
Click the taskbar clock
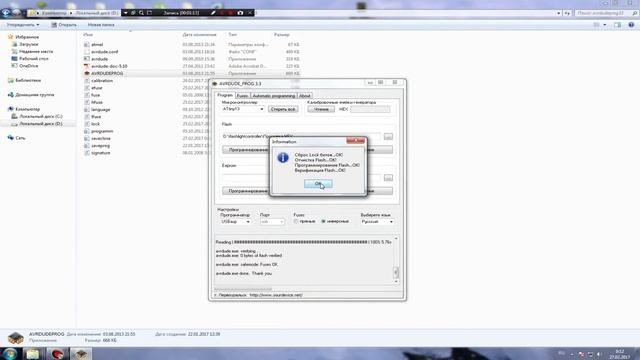(620, 354)
